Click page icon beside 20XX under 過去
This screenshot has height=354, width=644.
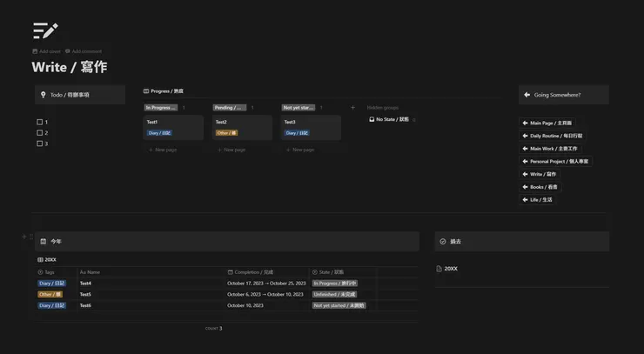click(439, 269)
